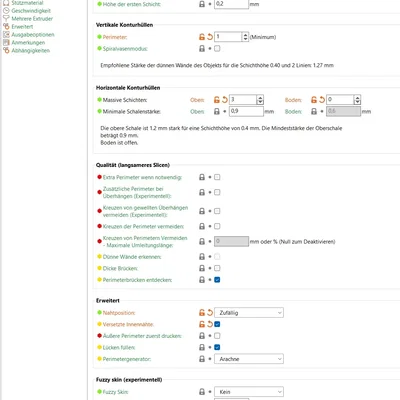Reset Versetzte Innennähte with its undo arrow

(210, 324)
